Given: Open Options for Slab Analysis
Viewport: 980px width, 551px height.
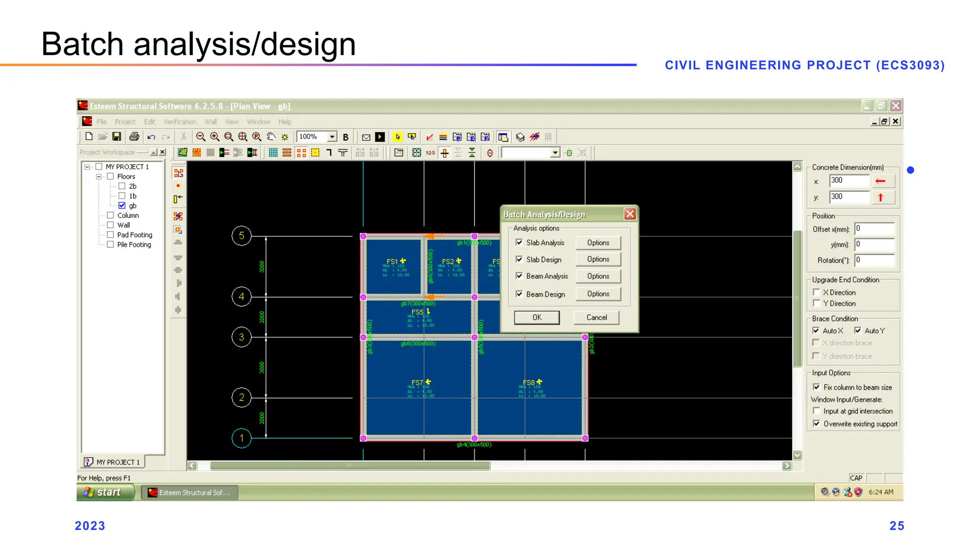Looking at the screenshot, I should click(x=598, y=242).
